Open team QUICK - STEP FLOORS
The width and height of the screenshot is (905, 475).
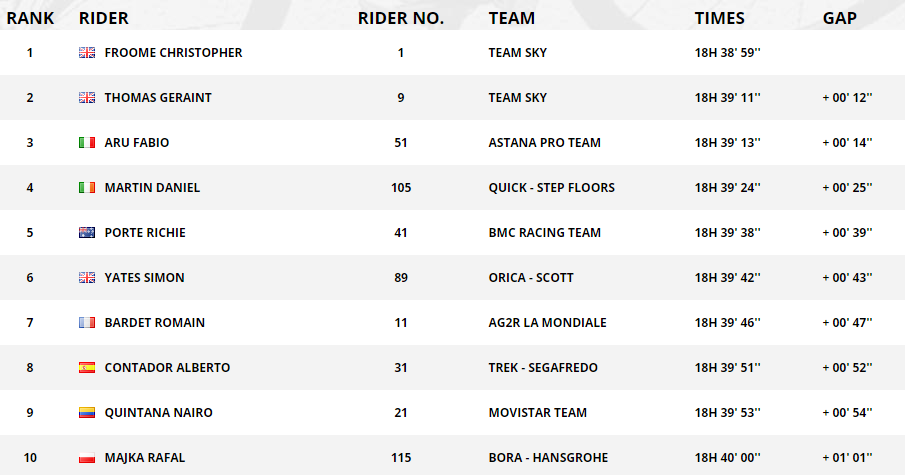(551, 188)
